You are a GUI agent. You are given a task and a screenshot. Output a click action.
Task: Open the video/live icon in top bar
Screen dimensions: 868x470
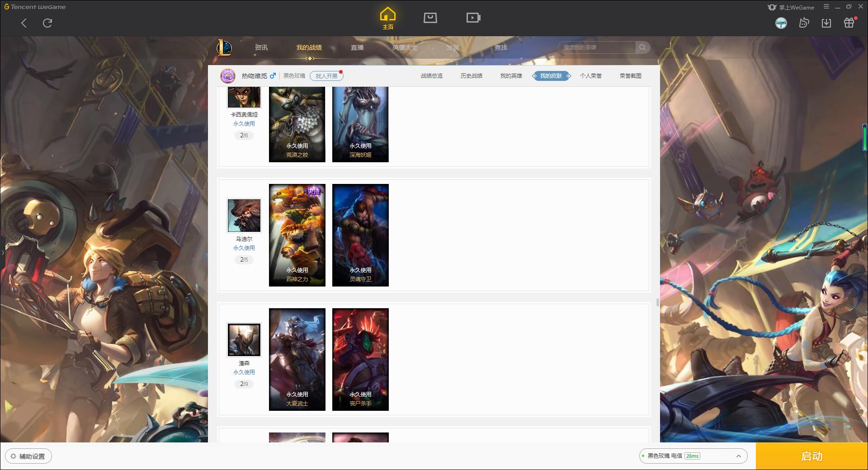pos(473,18)
